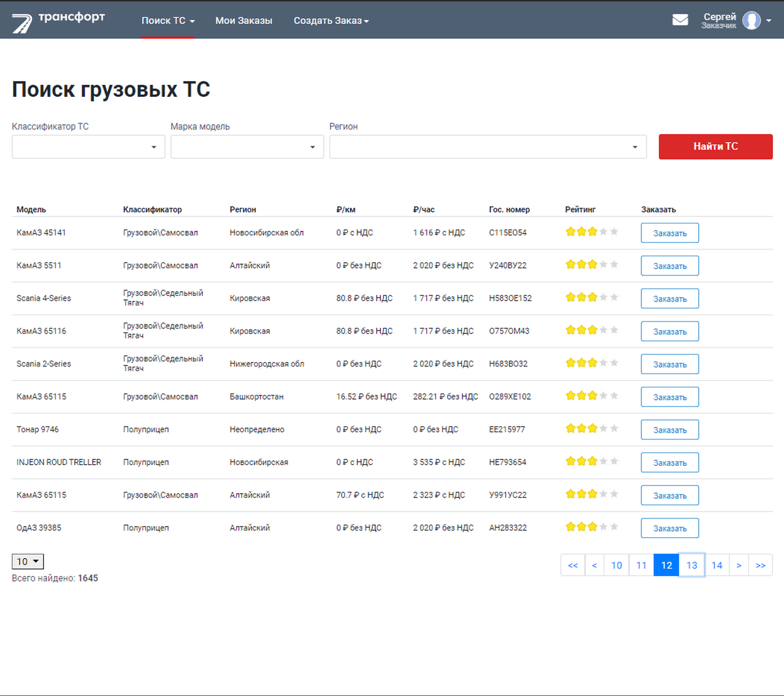
Task: Expand the user account menu arrow
Action: pyautogui.click(x=769, y=21)
